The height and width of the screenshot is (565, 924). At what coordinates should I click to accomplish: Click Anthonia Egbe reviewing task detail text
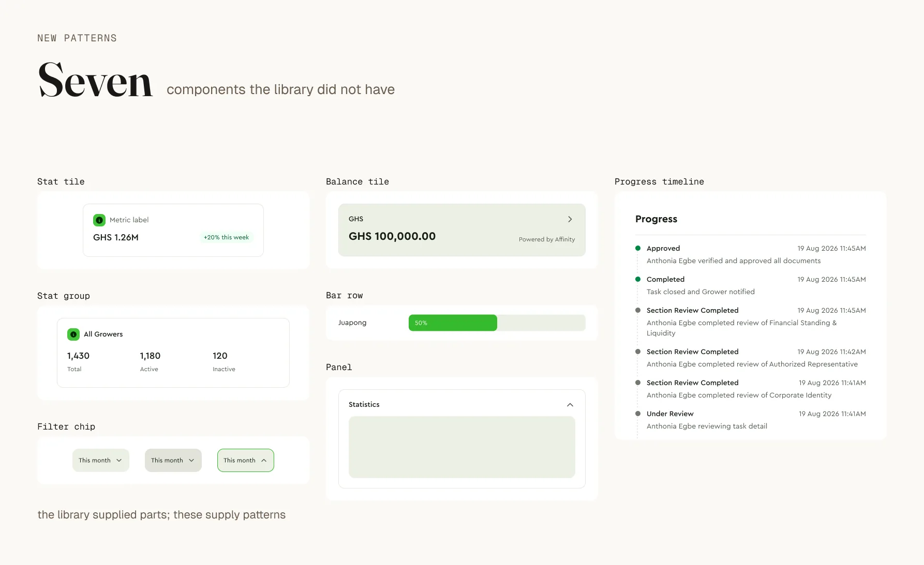[x=707, y=426]
